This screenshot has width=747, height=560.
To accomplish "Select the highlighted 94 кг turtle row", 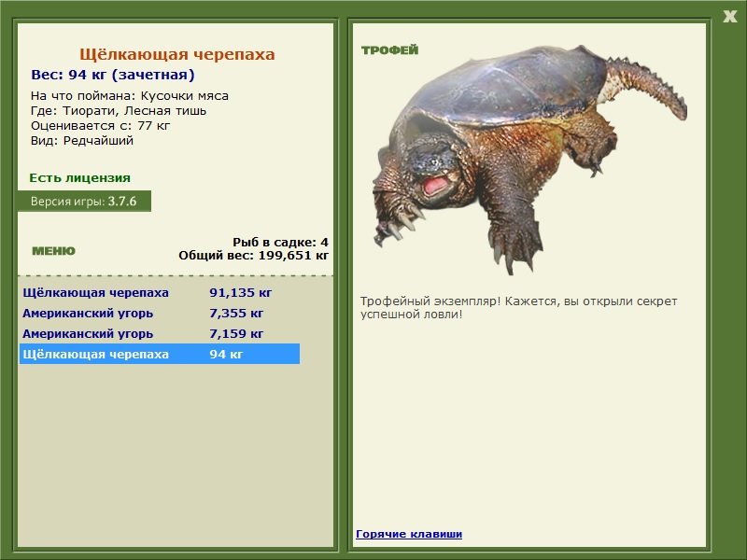I will tap(159, 354).
